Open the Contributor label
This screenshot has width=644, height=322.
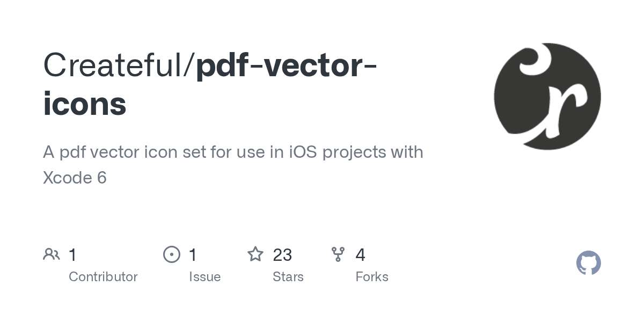pos(103,277)
